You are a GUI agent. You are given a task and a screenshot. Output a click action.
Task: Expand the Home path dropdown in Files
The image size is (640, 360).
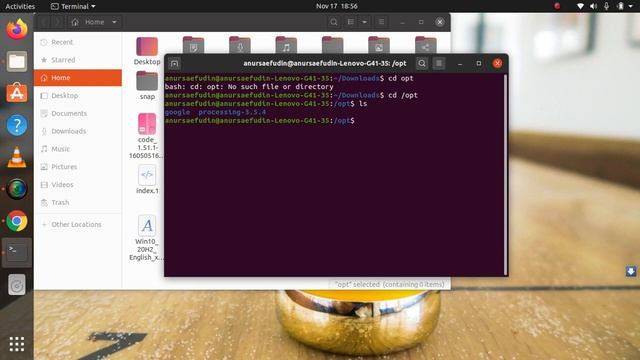click(114, 22)
